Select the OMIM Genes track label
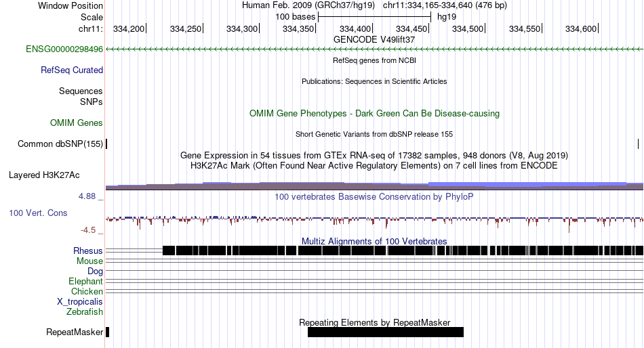644x348 pixels. [x=77, y=123]
